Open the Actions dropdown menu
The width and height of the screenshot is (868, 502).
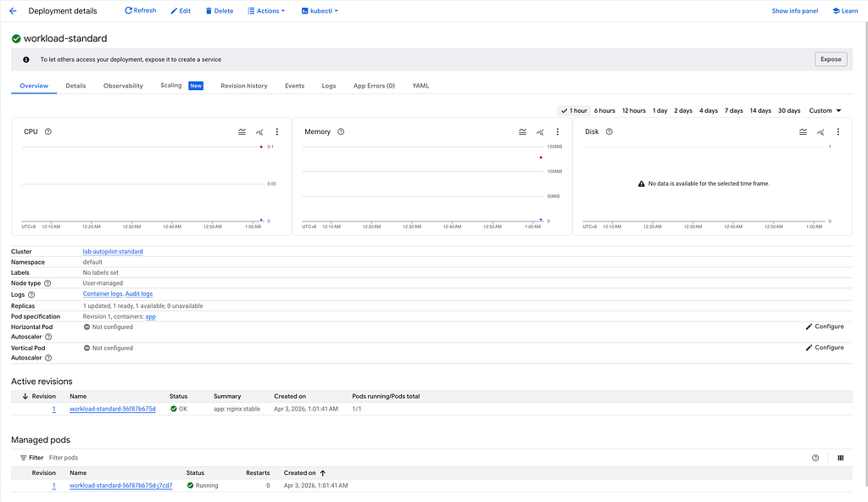click(266, 11)
